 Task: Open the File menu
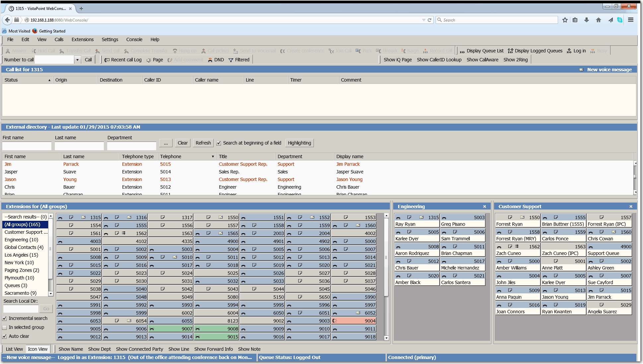(10, 39)
